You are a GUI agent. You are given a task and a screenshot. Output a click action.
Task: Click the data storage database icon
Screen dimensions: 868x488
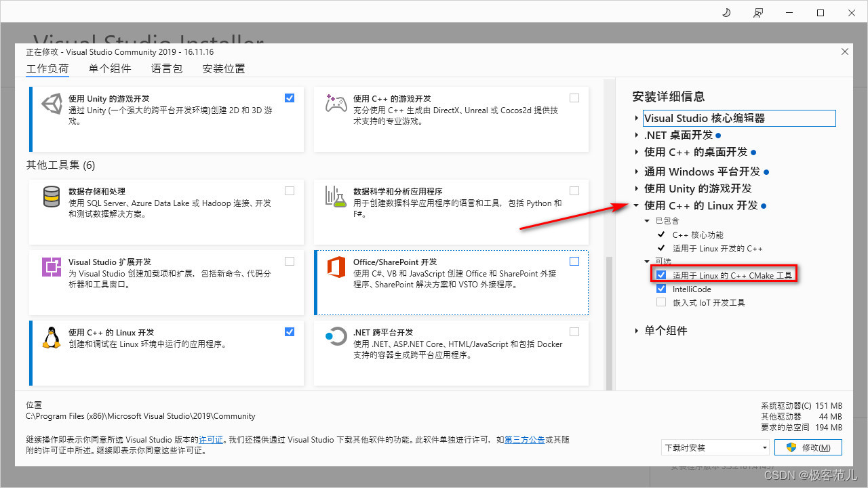point(52,197)
